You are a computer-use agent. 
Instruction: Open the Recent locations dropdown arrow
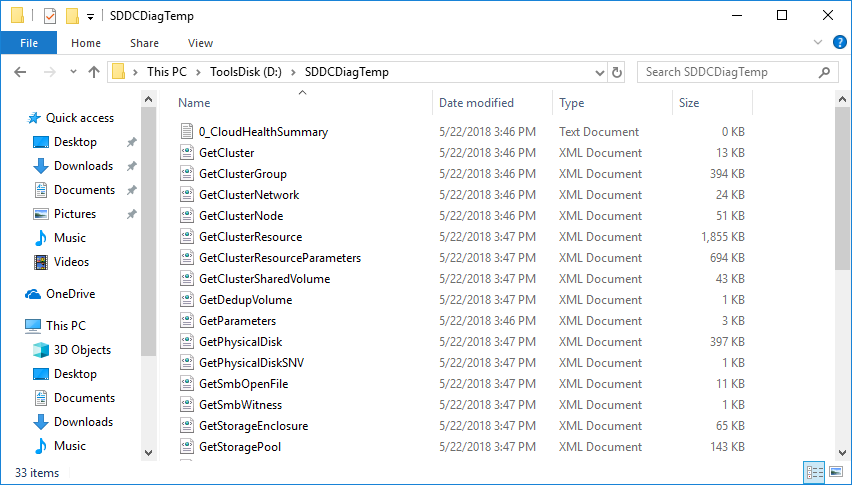[x=73, y=72]
